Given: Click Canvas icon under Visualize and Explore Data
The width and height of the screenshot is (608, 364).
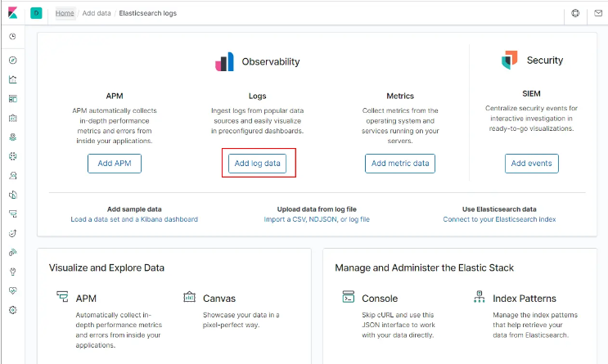Looking at the screenshot, I should [x=189, y=297].
